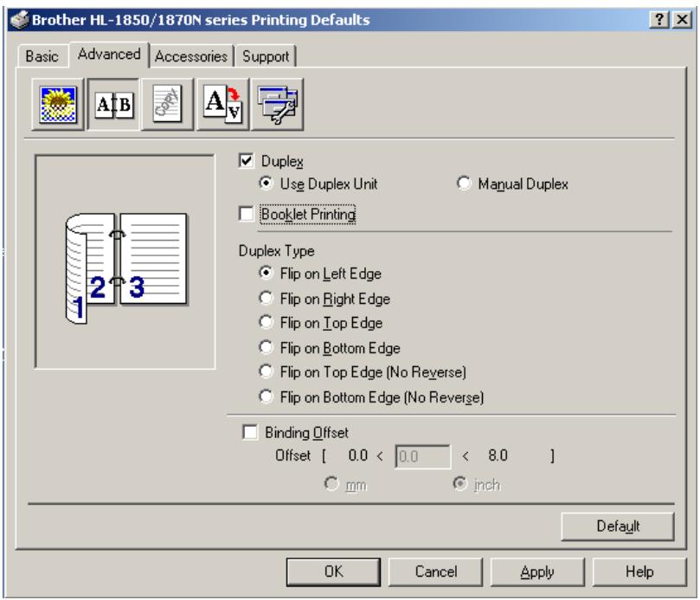
Task: Click the Offset value input field
Action: [422, 456]
